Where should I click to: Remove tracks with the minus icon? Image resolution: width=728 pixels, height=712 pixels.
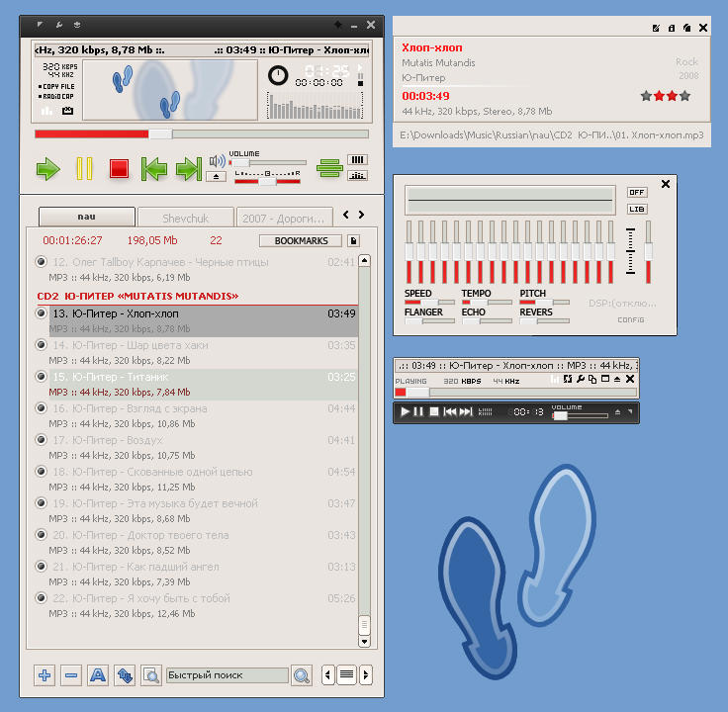coord(71,674)
